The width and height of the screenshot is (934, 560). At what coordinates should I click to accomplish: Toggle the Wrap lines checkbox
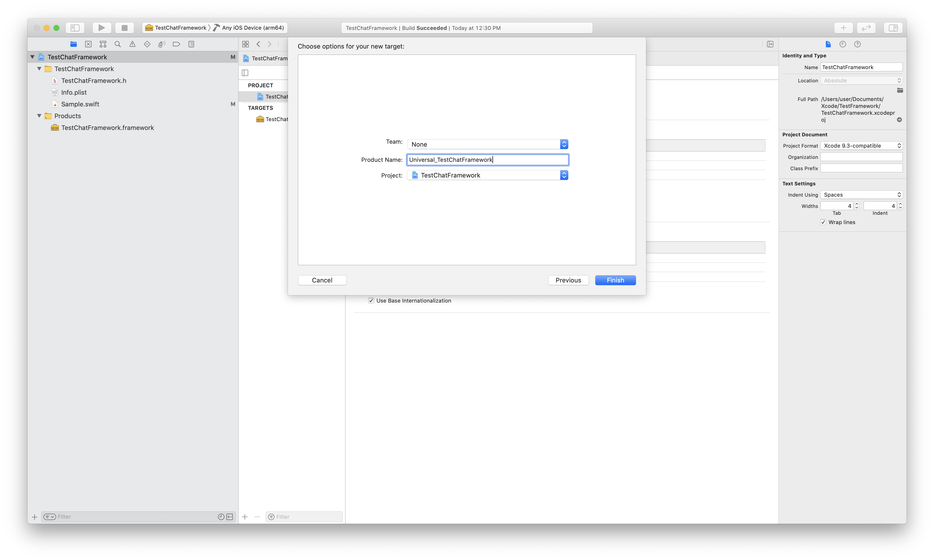coord(823,222)
